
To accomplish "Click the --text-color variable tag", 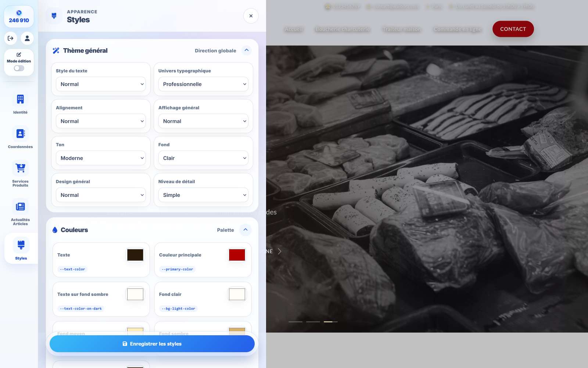I will [x=72, y=269].
